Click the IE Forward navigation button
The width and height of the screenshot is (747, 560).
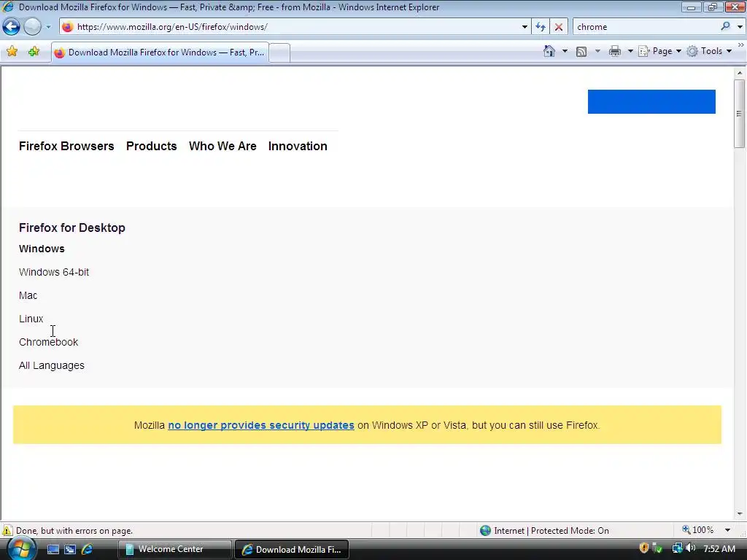pyautogui.click(x=32, y=27)
